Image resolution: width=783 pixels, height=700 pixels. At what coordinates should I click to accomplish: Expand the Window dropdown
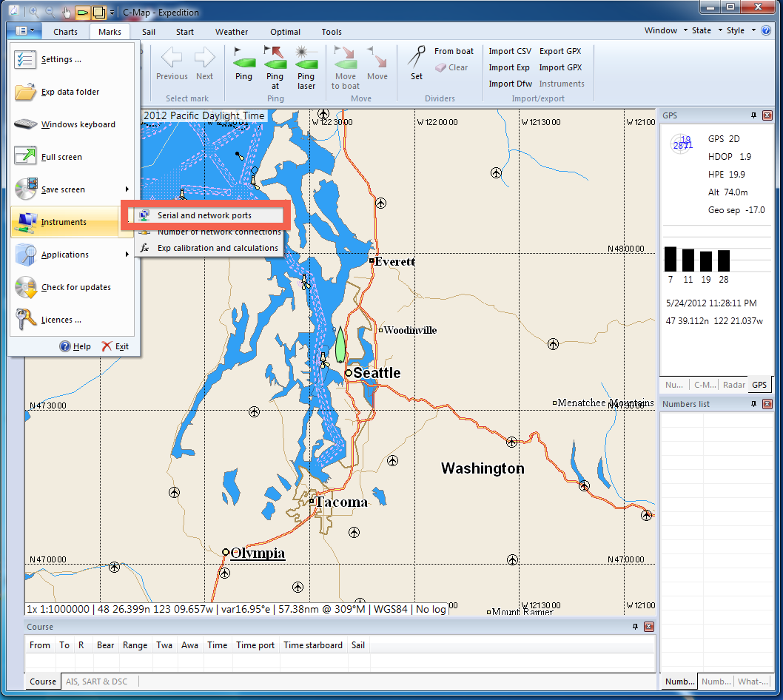click(665, 30)
